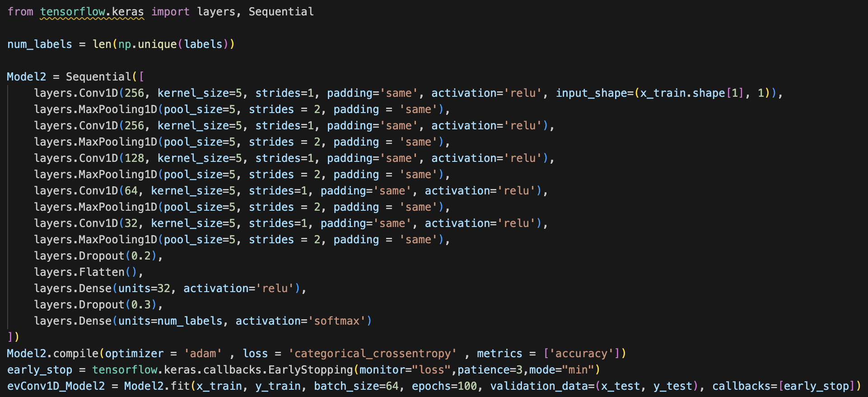Click the Conv1D filter value 128

[x=134, y=158]
